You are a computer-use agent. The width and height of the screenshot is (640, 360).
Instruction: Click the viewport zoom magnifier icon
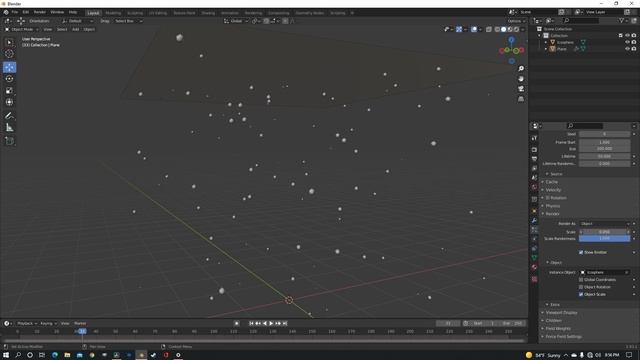pos(521,69)
